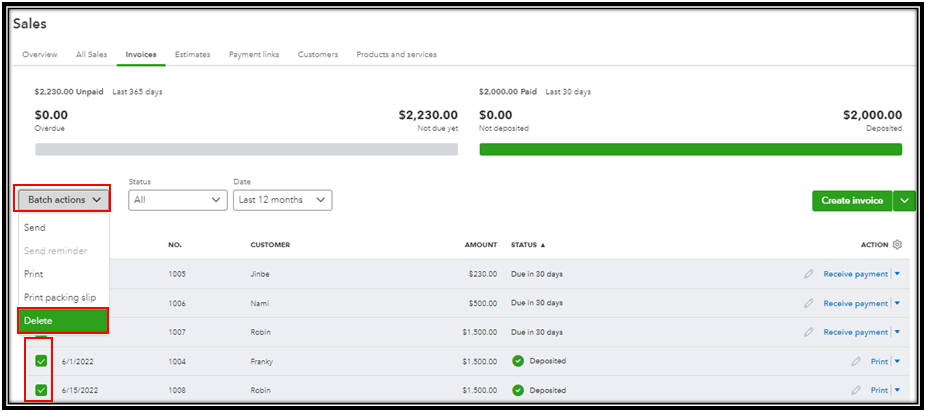
Task: Click the green Deposited progress bar
Action: 690,149
